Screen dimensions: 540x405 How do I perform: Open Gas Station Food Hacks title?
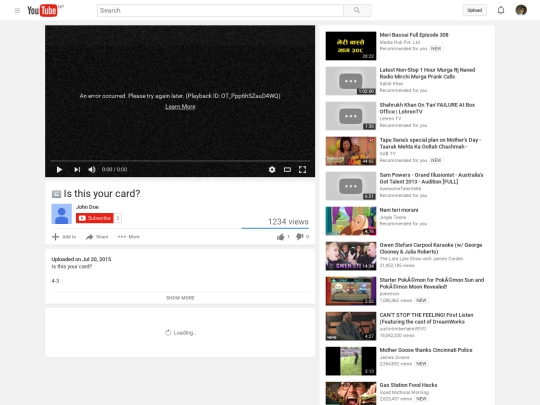[x=408, y=385]
